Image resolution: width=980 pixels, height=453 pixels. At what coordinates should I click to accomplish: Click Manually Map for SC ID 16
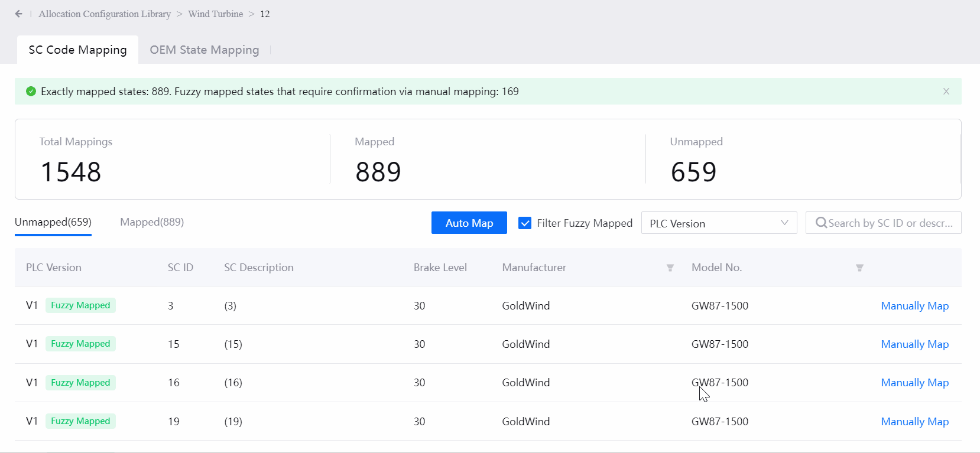click(x=914, y=383)
